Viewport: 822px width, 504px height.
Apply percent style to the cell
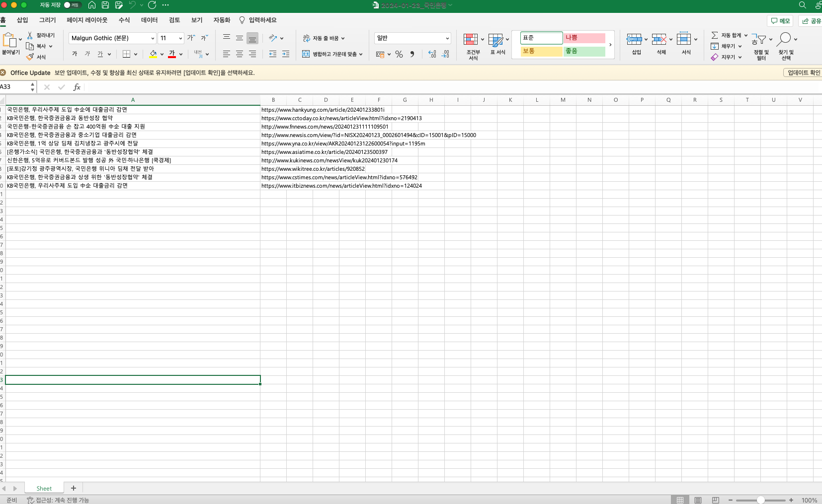point(399,54)
